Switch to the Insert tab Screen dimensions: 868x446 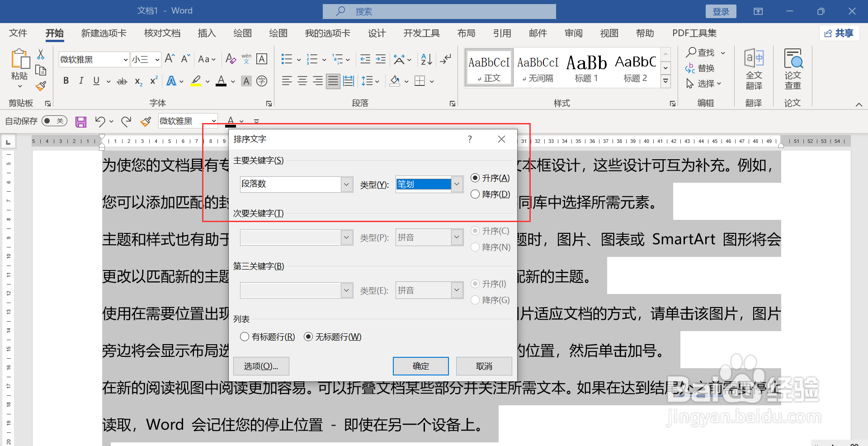tap(207, 33)
